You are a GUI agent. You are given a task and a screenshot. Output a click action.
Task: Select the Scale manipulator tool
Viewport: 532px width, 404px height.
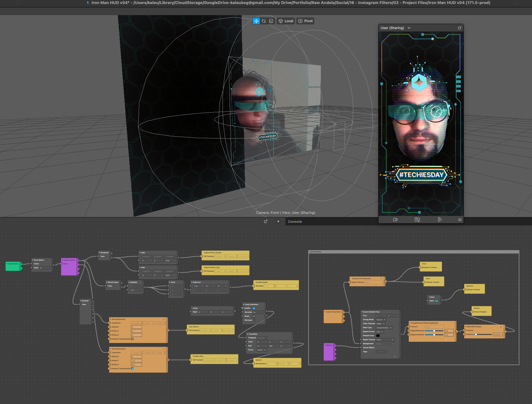[271, 21]
